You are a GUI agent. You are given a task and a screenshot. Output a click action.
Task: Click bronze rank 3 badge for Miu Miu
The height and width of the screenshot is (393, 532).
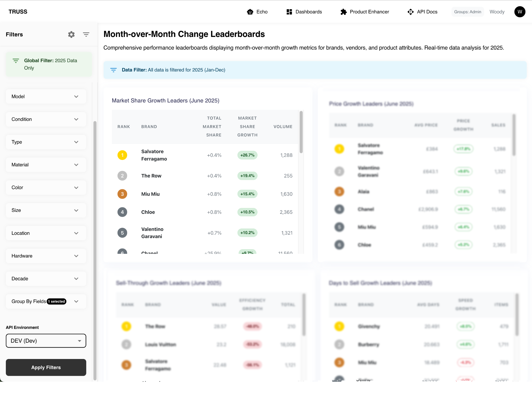click(122, 194)
